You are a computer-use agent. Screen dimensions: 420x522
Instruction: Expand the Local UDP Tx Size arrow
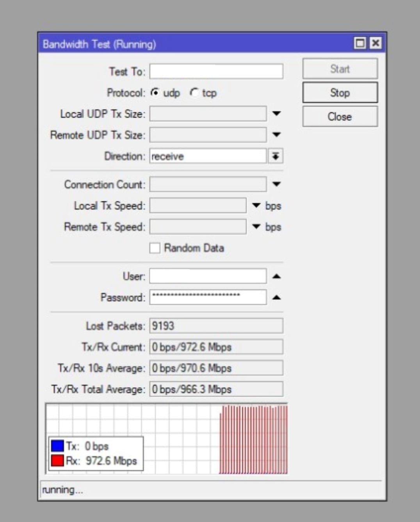pyautogui.click(x=276, y=114)
